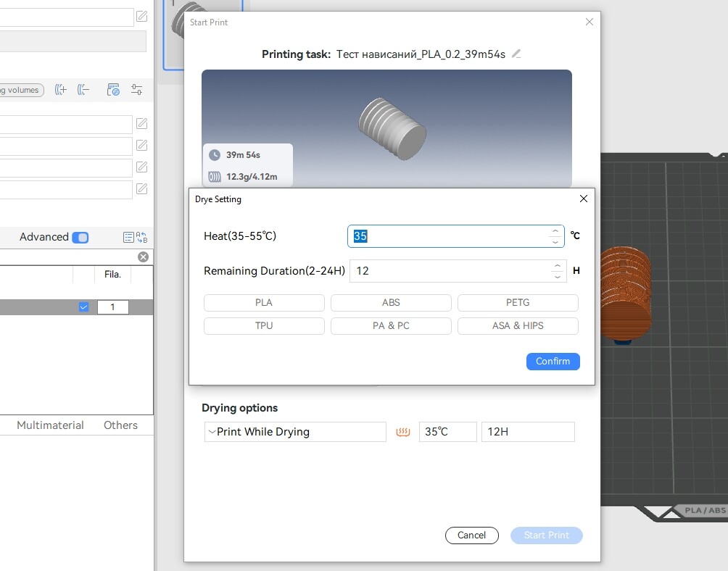
Task: Uncheck the blue object checkbox in list
Action: pyautogui.click(x=83, y=307)
